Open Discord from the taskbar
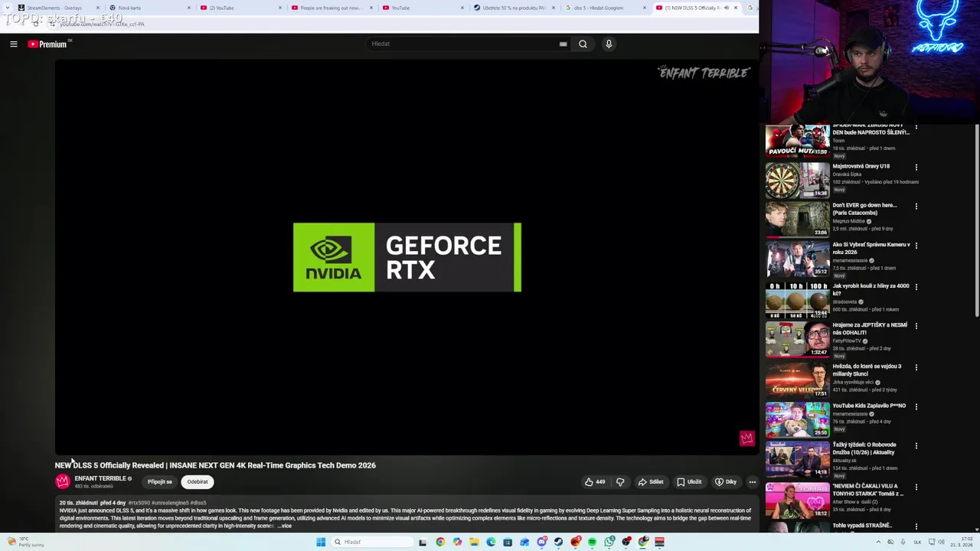Image resolution: width=980 pixels, height=551 pixels. point(541,542)
